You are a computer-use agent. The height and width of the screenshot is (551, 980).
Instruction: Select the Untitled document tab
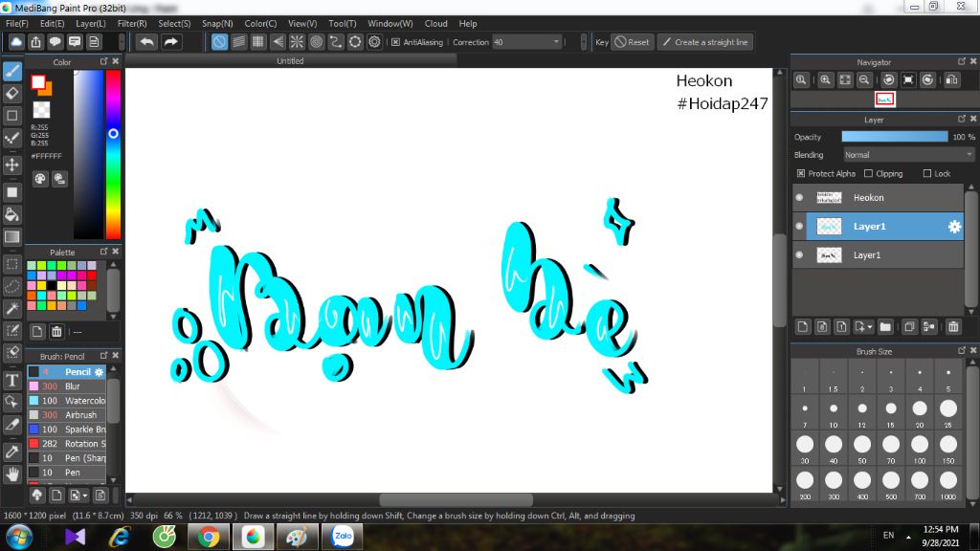(290, 60)
